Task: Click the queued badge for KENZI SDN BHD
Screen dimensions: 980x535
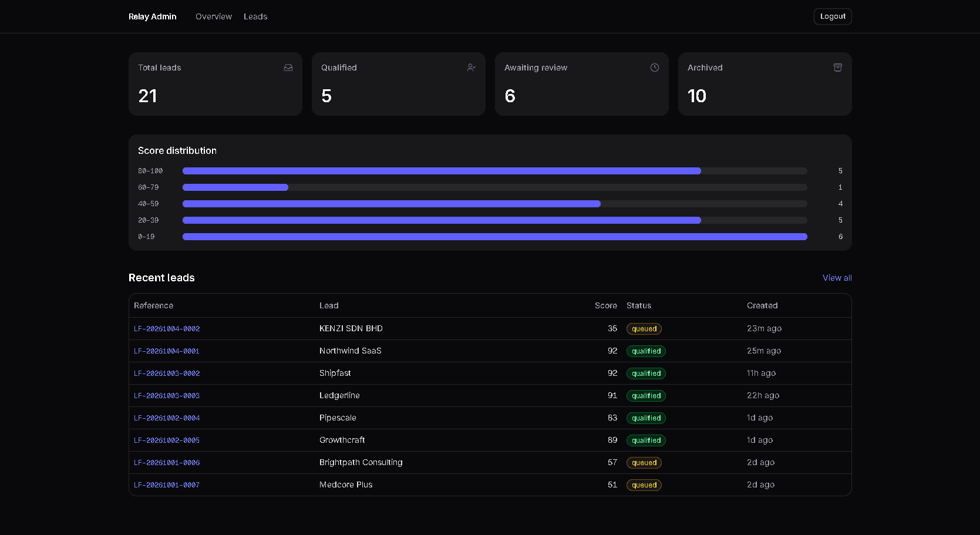Action: coord(644,329)
